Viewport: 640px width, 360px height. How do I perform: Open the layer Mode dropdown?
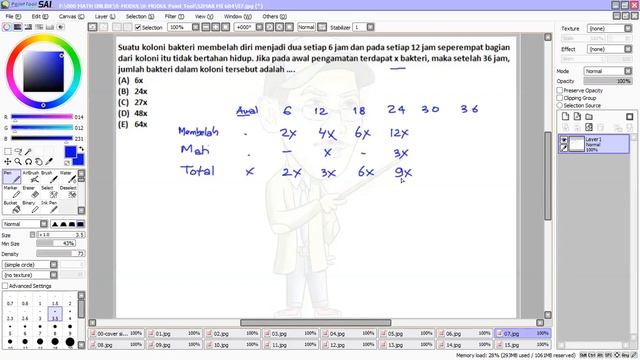[607, 71]
